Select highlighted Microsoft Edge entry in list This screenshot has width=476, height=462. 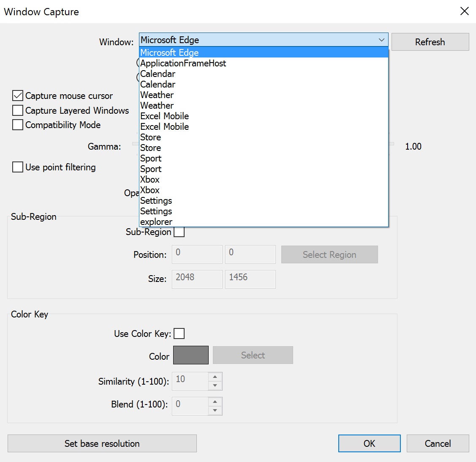tap(264, 52)
